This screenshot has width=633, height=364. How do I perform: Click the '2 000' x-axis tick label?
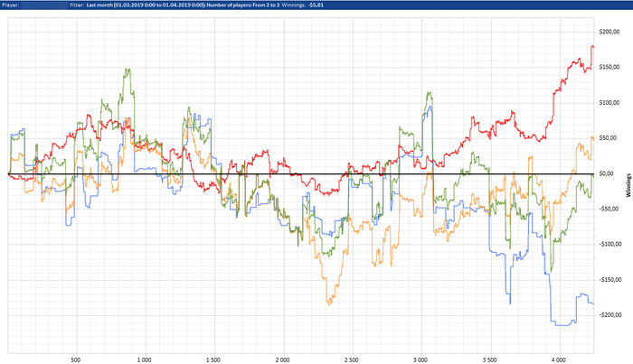282,360
